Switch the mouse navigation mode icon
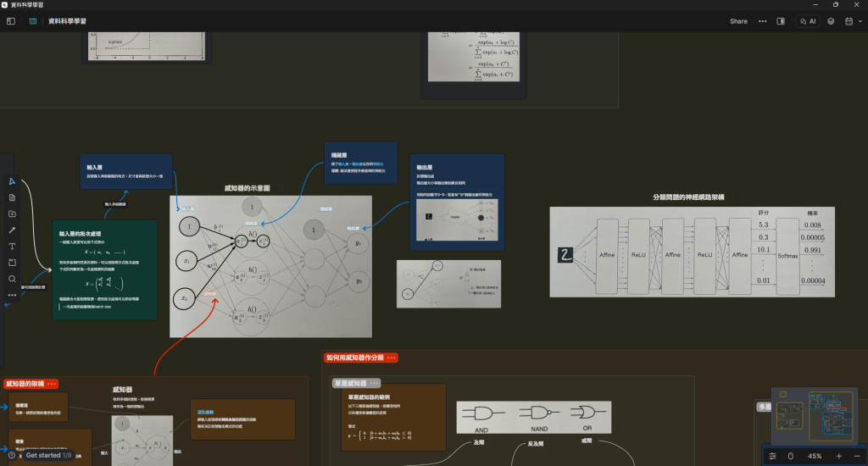This screenshot has width=868, height=466. coord(791,456)
